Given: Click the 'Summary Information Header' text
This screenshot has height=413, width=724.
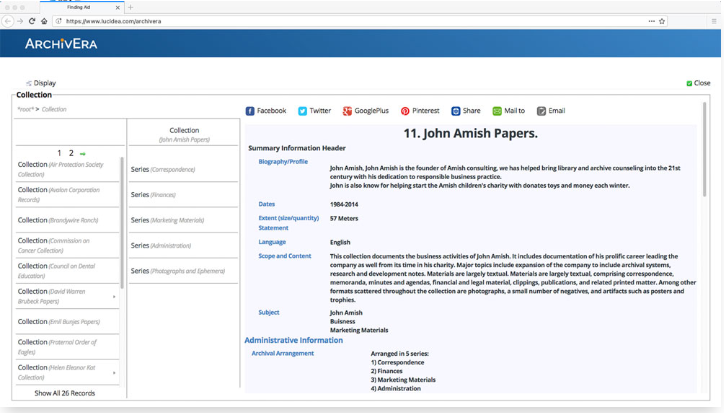Looking at the screenshot, I should [x=297, y=148].
